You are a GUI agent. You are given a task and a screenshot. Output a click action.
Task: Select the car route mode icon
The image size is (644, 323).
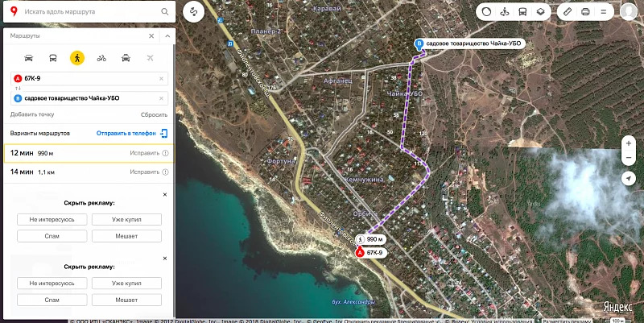pos(29,58)
